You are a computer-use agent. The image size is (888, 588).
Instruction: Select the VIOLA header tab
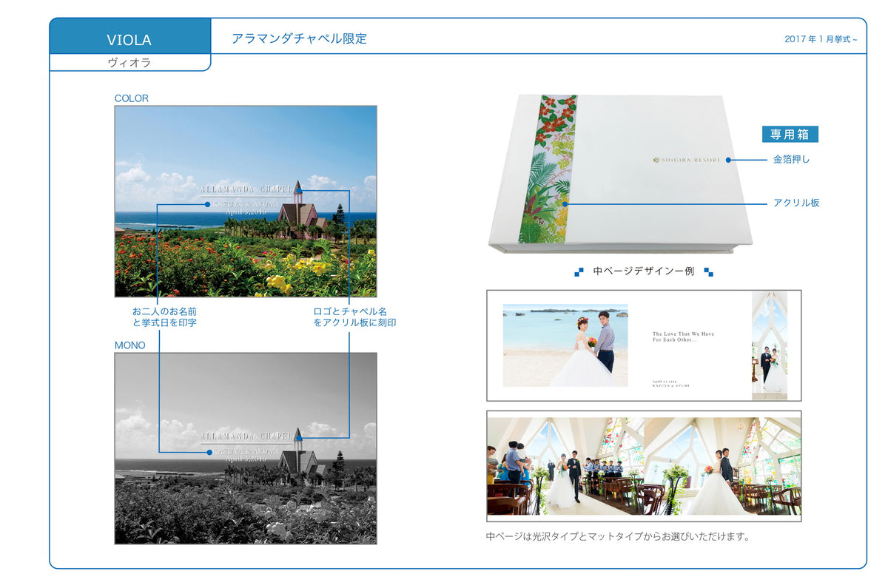tap(129, 39)
